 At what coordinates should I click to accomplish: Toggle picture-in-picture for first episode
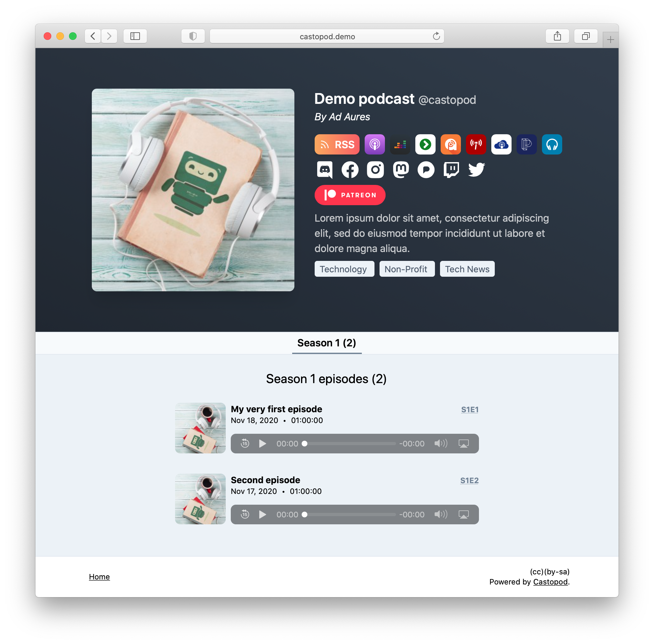pyautogui.click(x=464, y=443)
